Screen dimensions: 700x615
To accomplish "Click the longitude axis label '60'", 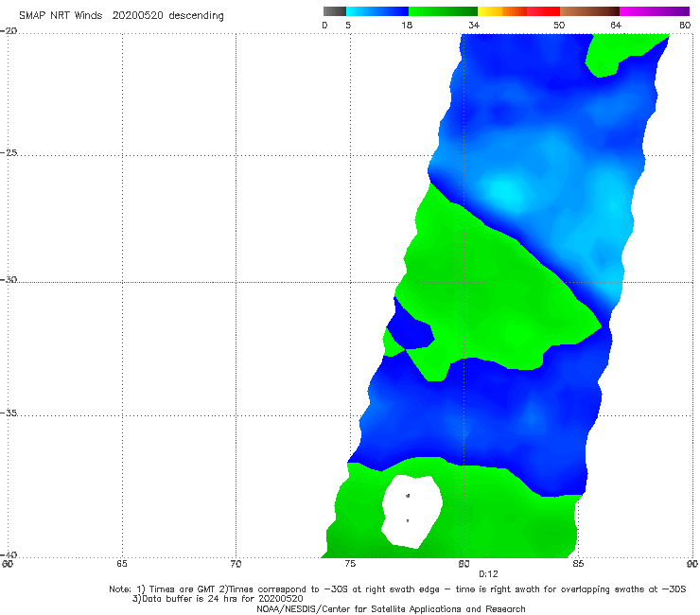I will 8,564.
